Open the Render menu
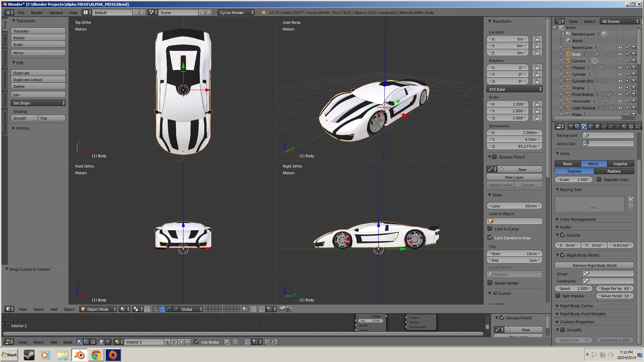The height and width of the screenshot is (362, 644). pos(37,12)
